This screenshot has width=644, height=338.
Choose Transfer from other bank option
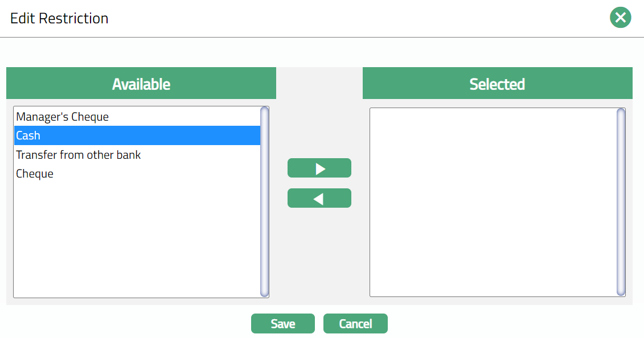(79, 155)
